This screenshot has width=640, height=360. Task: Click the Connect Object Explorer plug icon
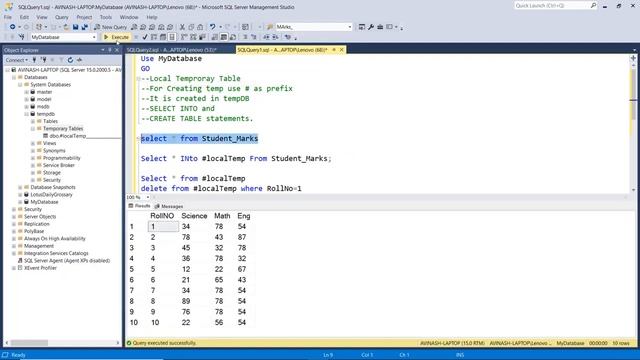(x=34, y=60)
